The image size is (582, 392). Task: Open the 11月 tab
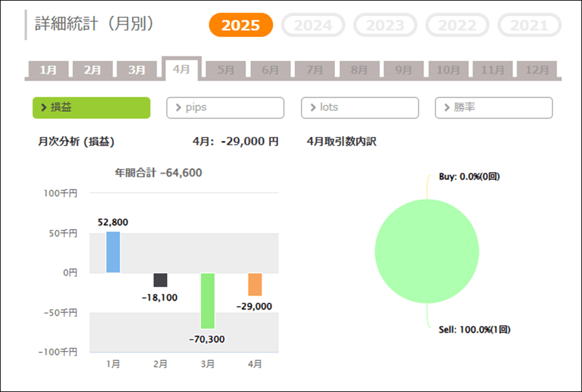493,69
